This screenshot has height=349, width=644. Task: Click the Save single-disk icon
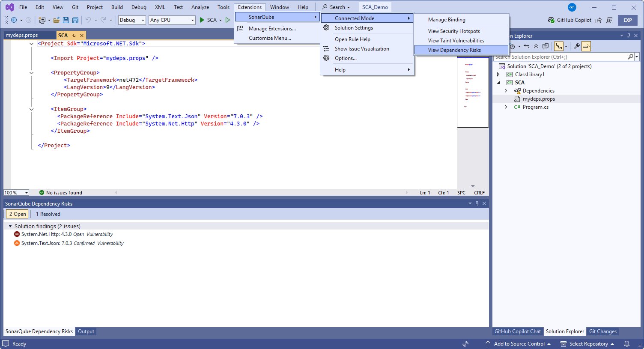click(66, 20)
